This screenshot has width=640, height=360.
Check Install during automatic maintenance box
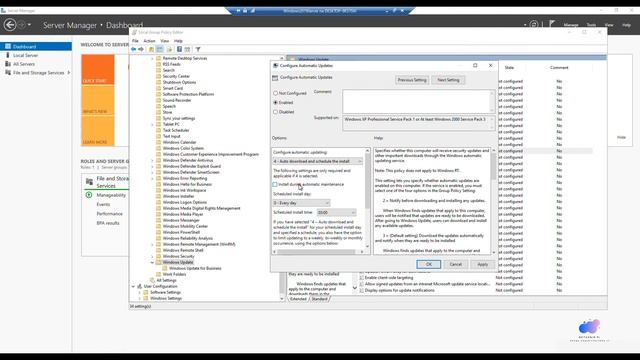tap(275, 184)
